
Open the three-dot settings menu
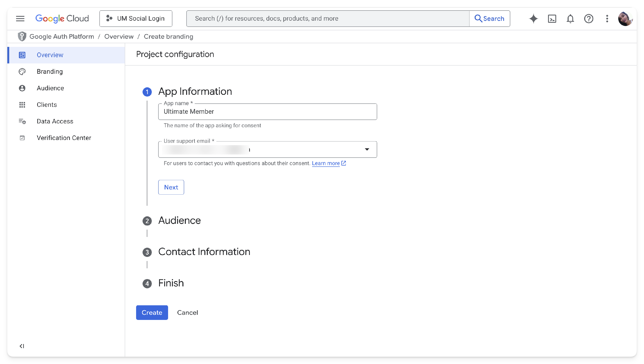607,18
